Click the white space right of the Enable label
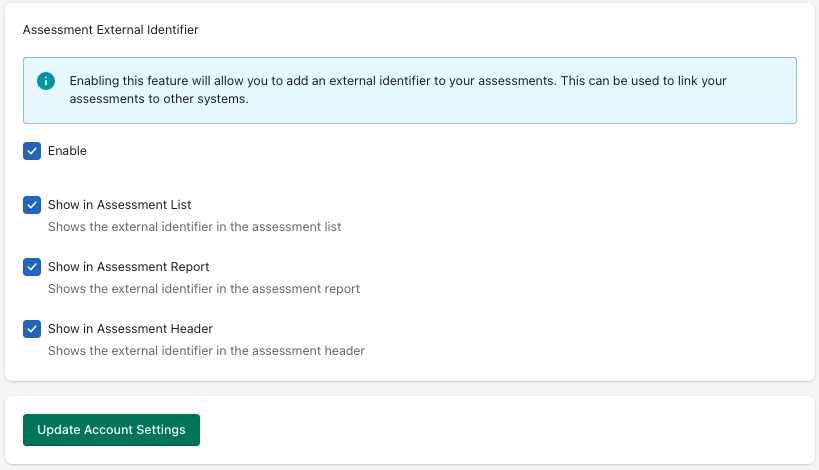819x470 pixels. (400, 151)
